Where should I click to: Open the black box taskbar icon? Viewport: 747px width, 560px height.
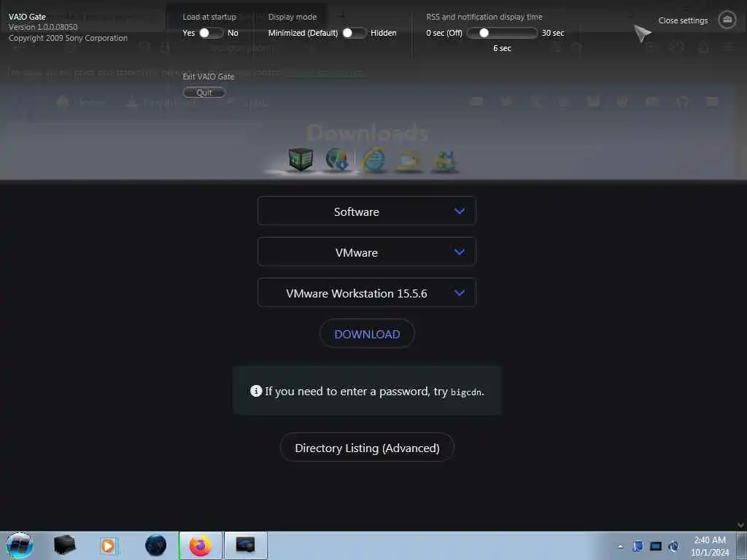(65, 545)
